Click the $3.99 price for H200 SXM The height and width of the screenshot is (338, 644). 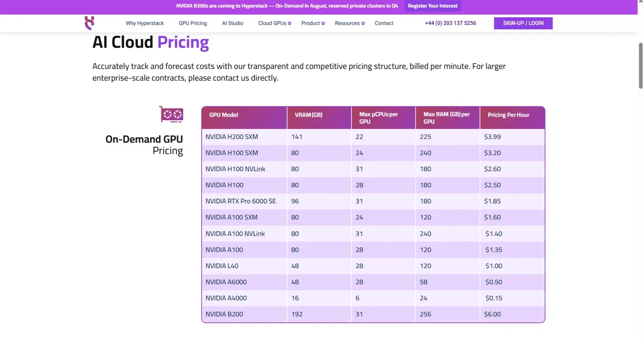pyautogui.click(x=492, y=137)
